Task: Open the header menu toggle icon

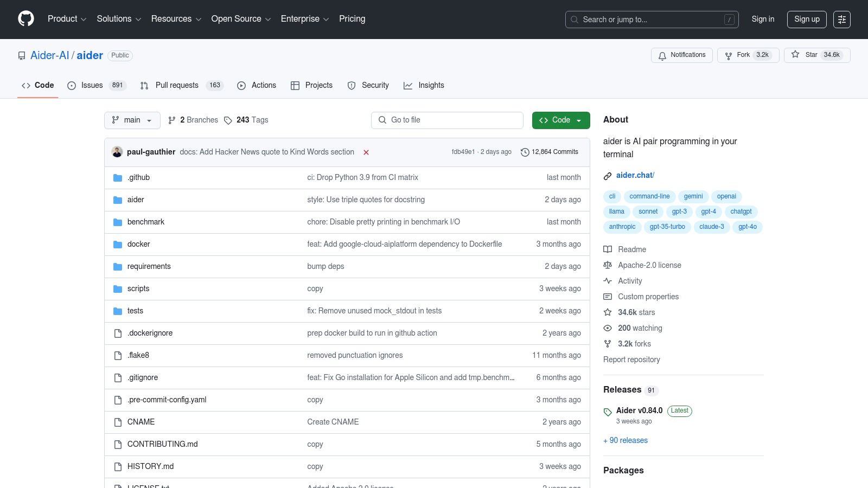Action: pos(842,20)
